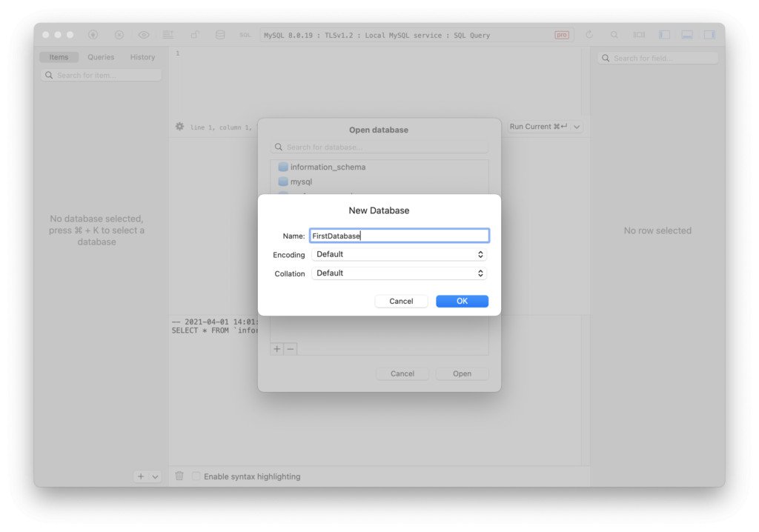Toggle the left sidebar panel icon
This screenshot has width=759, height=532.
pyautogui.click(x=664, y=34)
